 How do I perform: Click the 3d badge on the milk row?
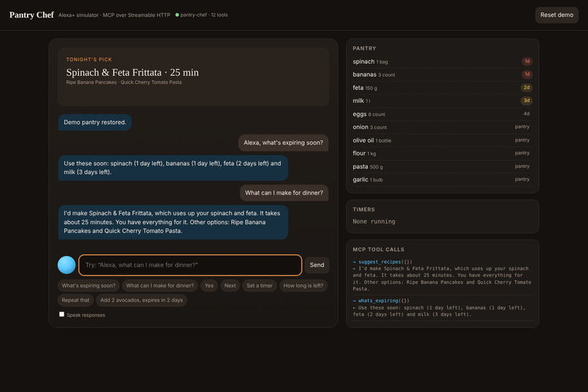(527, 101)
